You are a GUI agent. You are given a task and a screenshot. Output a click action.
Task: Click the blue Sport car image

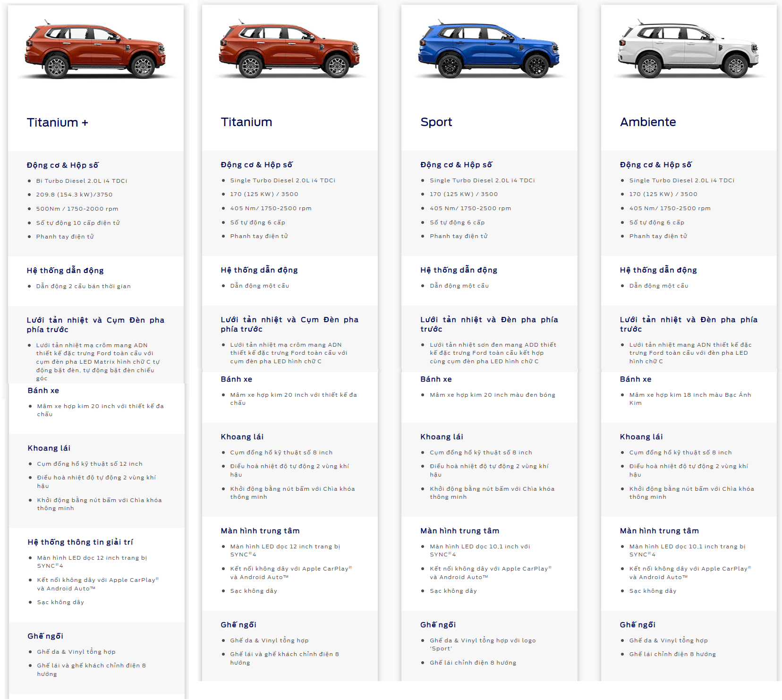point(489,49)
